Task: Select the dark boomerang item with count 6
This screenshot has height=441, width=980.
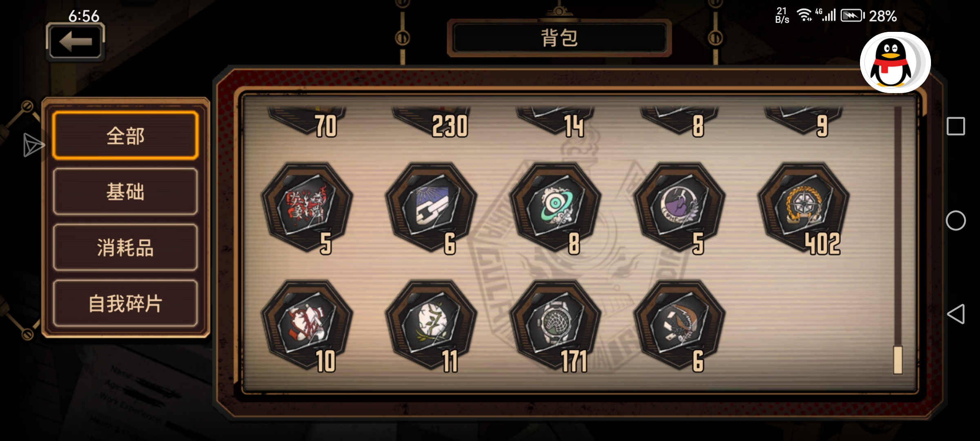Action: coord(679,325)
